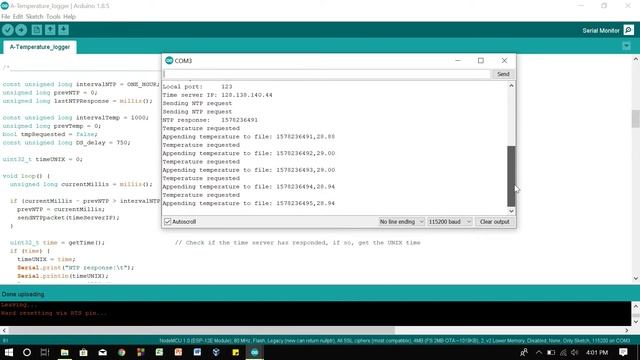The width and height of the screenshot is (640, 360).
Task: Click 'Hard resetting via RTS pin...' console line
Action: click(54, 313)
